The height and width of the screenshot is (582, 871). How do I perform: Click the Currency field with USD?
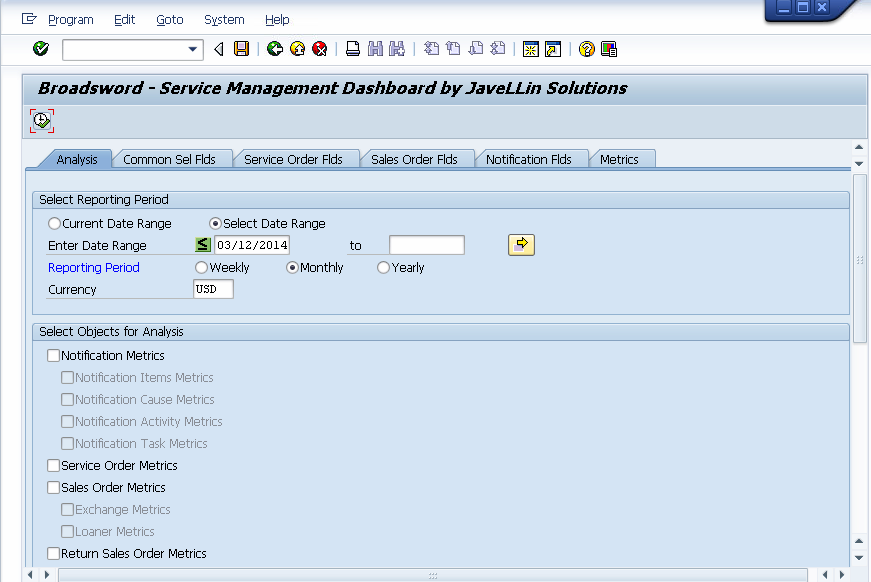click(x=213, y=289)
